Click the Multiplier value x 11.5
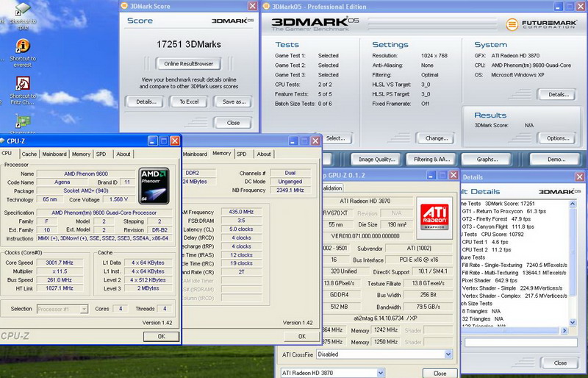The height and width of the screenshot is (378, 588). coord(60,271)
